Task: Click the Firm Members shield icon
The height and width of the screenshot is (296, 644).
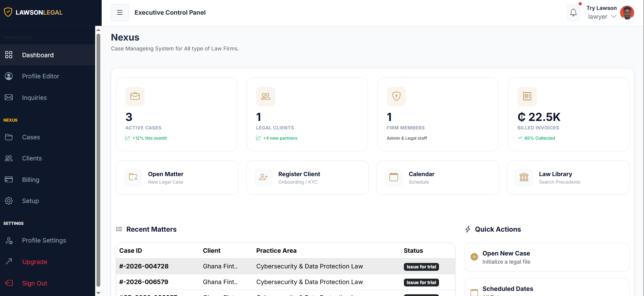Action: (396, 96)
